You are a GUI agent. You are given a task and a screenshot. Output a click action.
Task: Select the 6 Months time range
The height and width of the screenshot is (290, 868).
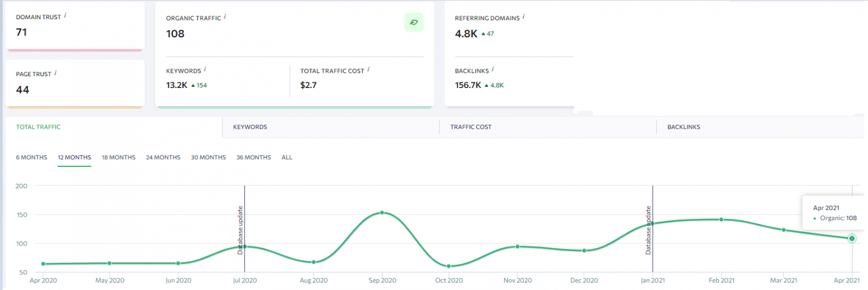coord(32,157)
